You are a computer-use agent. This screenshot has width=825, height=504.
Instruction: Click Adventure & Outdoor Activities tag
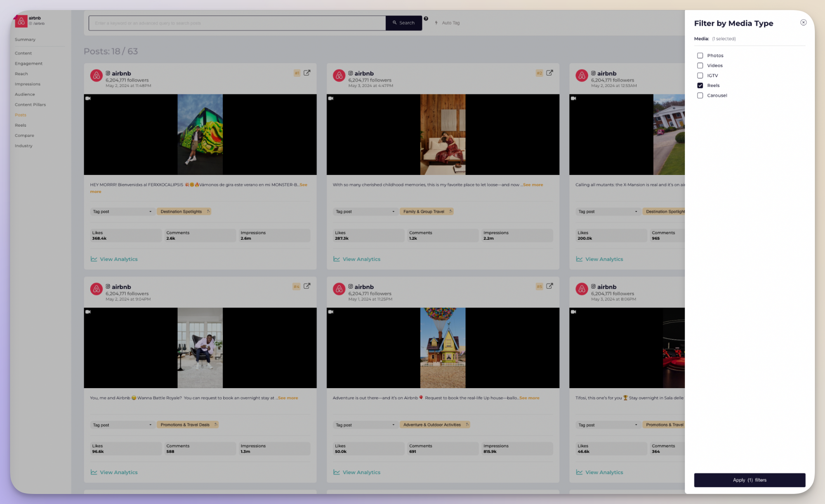[x=435, y=424]
